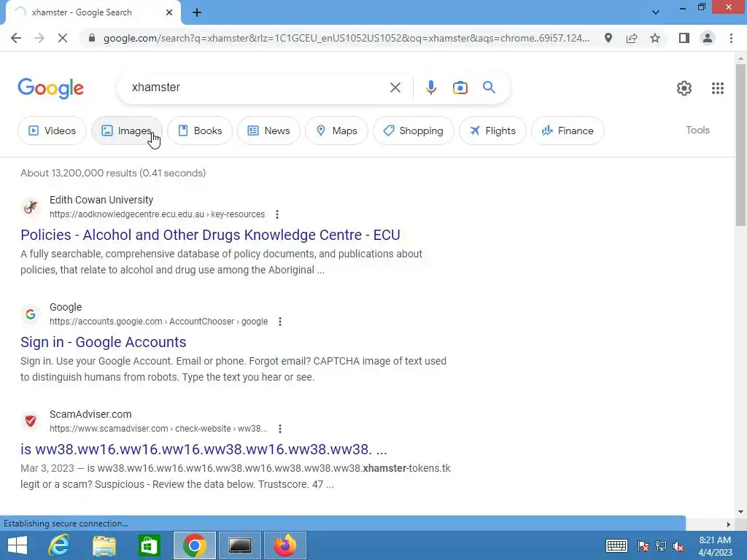Image resolution: width=747 pixels, height=560 pixels.
Task: Click the Google favicon in results
Action: pyautogui.click(x=31, y=314)
